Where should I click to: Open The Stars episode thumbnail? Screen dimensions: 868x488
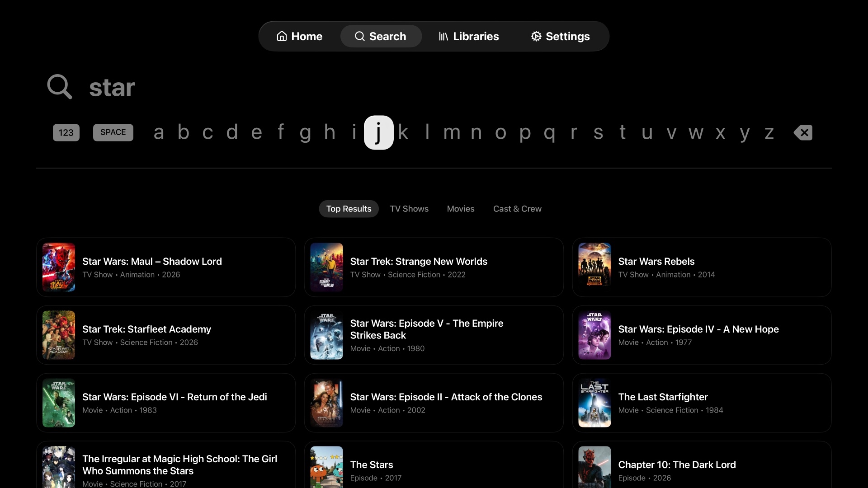326,467
